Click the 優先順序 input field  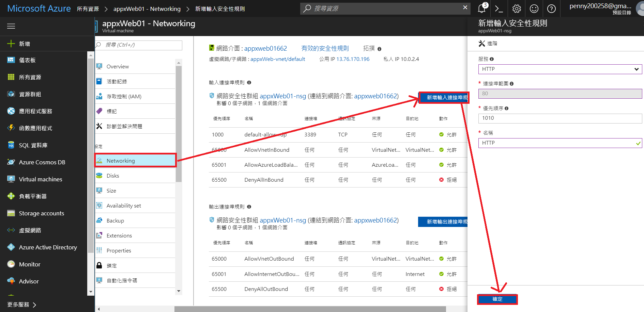[560, 118]
